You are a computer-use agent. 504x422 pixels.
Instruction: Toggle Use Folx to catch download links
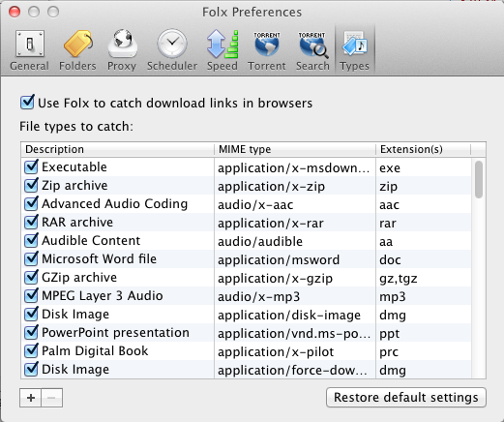pyautogui.click(x=27, y=103)
